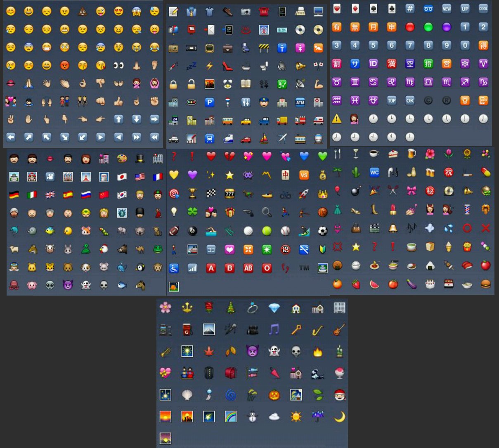This screenshot has width=499, height=448.
Task: Choose the thumbs down emoji
Action: (100, 83)
